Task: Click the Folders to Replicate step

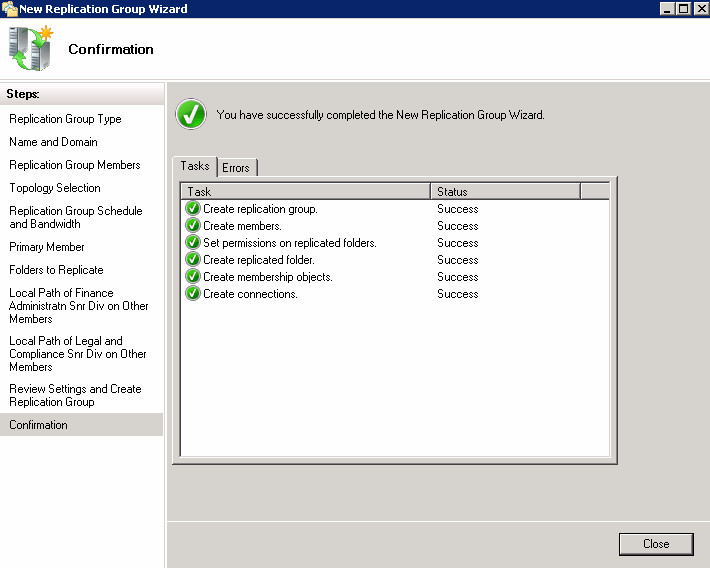Action: tap(56, 270)
